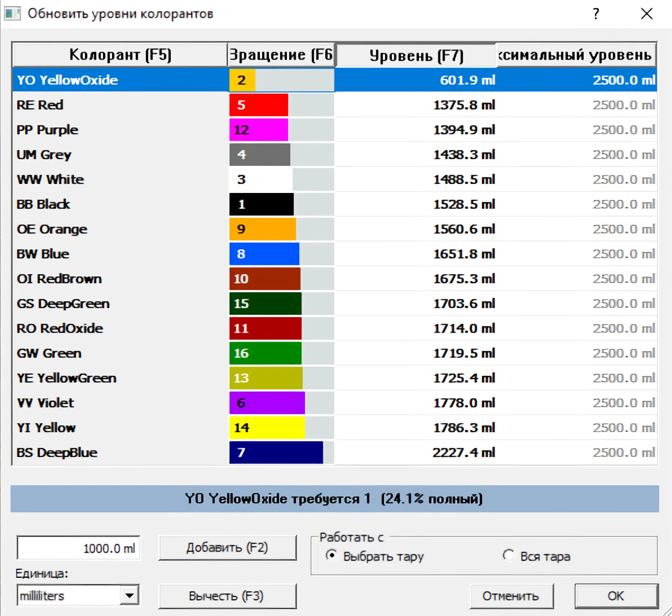Viewport: 672px width, 616px height.
Task: Select 'Вся тара' radio option
Action: pyautogui.click(x=508, y=555)
